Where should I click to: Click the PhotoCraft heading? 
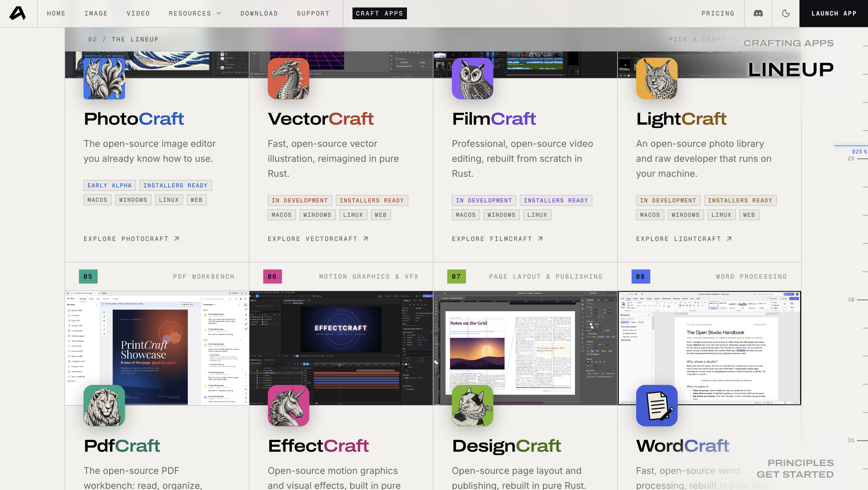point(134,119)
